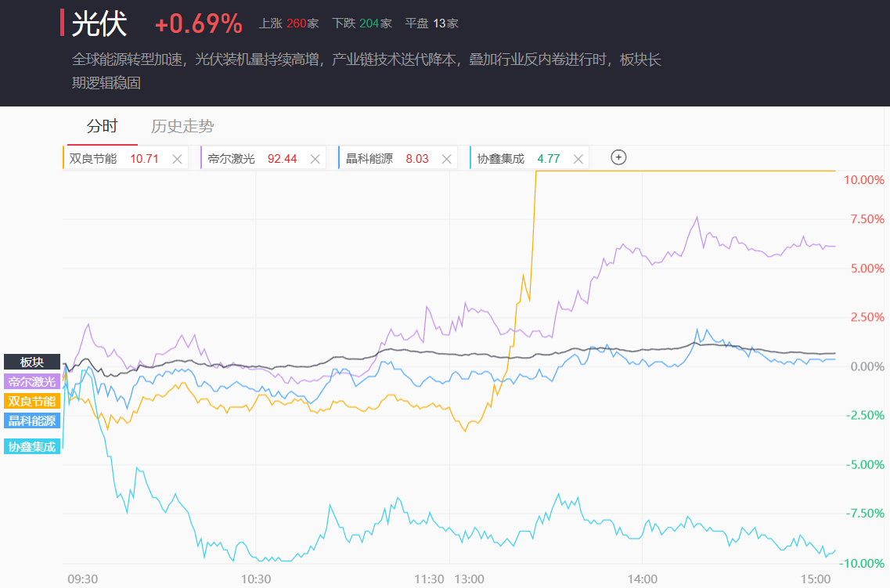Toggle the purple 帝尔激光 legend label

32,382
